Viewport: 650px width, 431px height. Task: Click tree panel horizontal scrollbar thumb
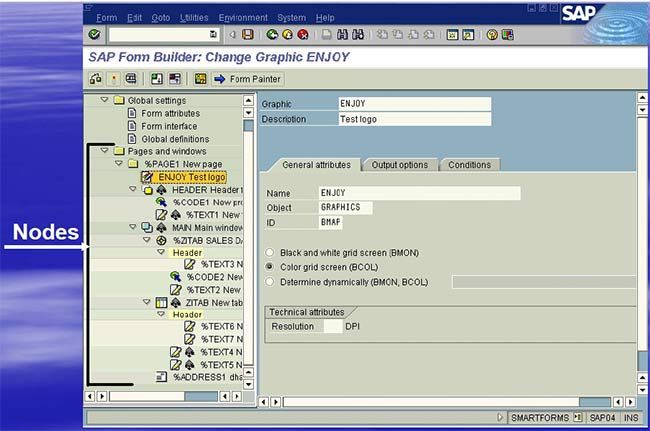tap(201, 397)
